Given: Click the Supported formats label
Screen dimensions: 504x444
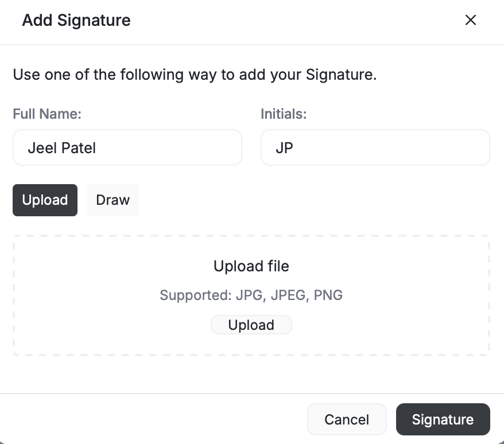Looking at the screenshot, I should (251, 295).
